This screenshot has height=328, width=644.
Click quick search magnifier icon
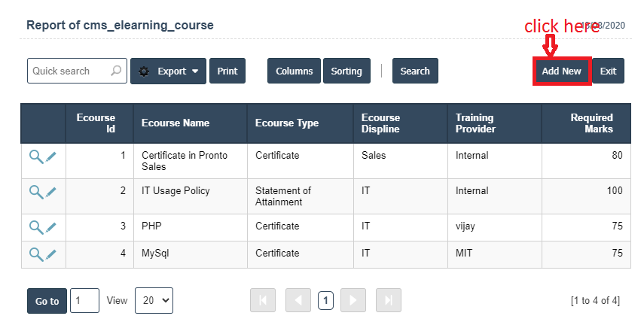(x=116, y=71)
